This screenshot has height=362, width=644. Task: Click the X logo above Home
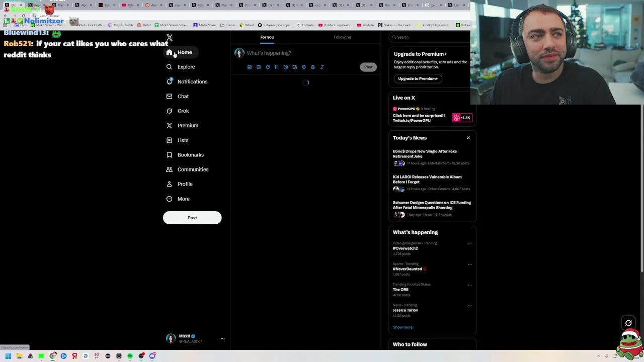click(x=170, y=38)
